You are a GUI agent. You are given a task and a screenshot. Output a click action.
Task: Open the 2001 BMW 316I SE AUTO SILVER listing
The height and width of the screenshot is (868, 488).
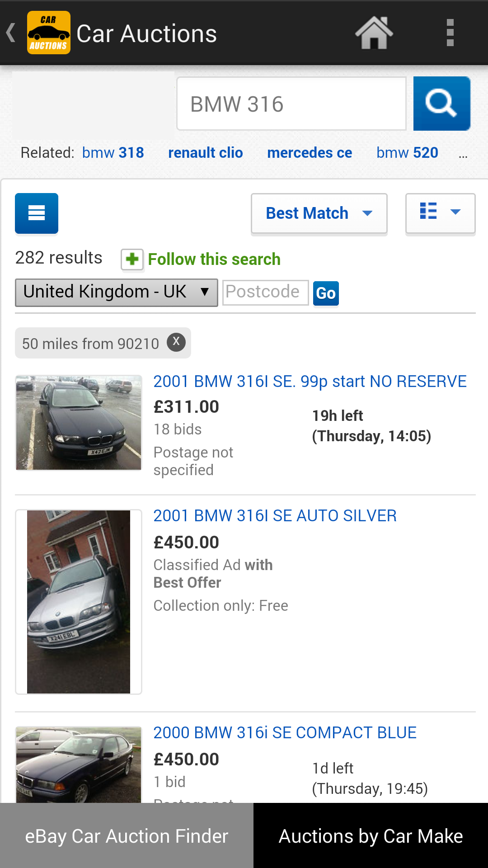coord(274,515)
